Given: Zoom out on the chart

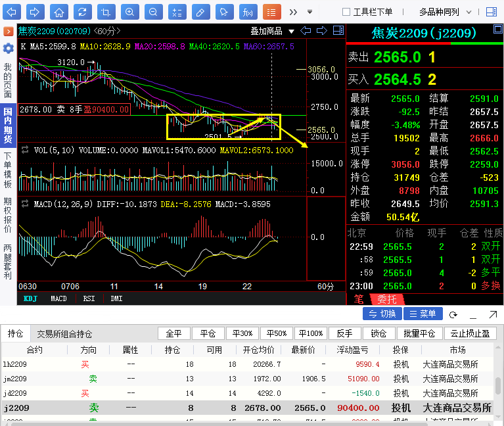Looking at the screenshot, I should coord(152,12).
